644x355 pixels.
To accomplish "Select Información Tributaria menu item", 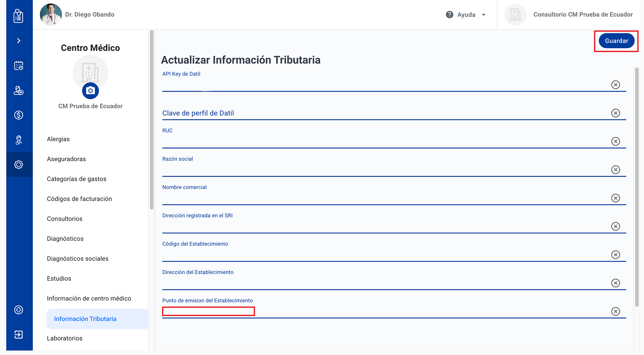I will tap(85, 319).
